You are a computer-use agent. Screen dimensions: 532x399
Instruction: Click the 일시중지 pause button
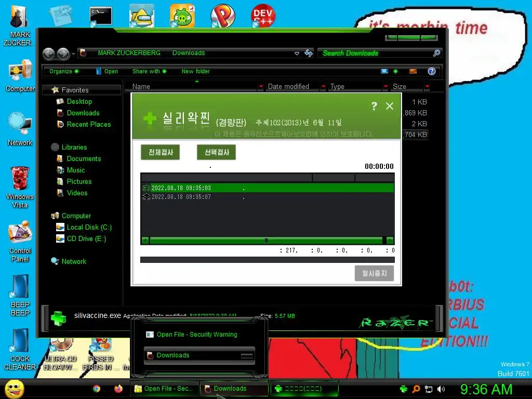click(x=374, y=273)
